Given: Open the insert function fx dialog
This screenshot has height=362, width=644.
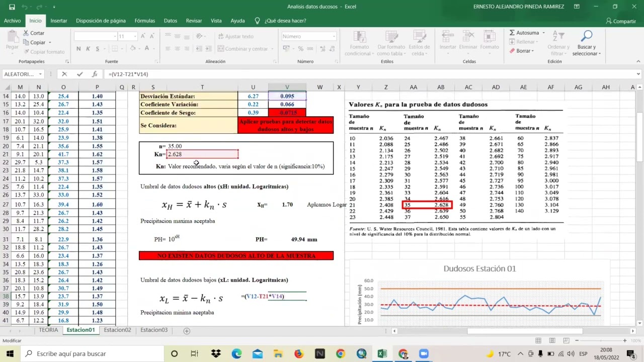Looking at the screenshot, I should pyautogui.click(x=95, y=74).
